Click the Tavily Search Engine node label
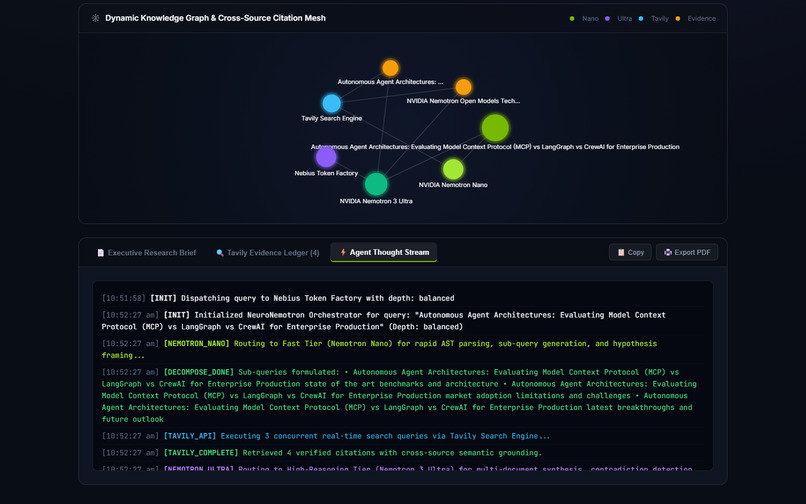 point(332,118)
